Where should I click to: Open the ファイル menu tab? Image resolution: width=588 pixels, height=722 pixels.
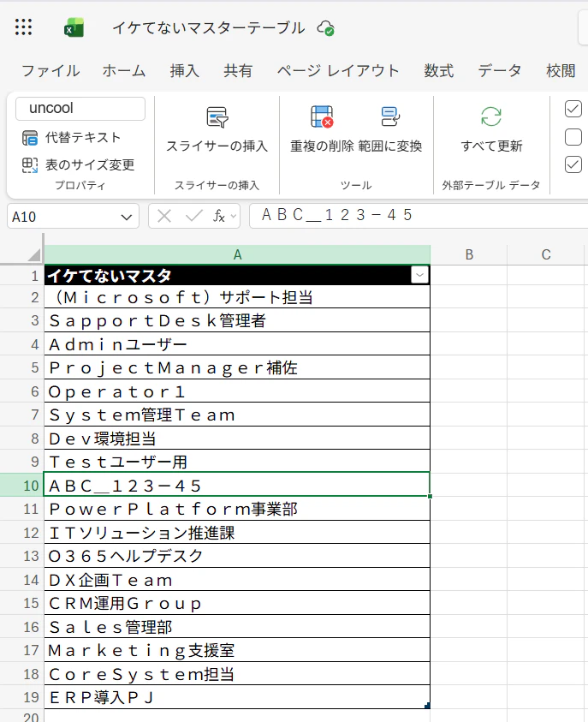[x=50, y=71]
